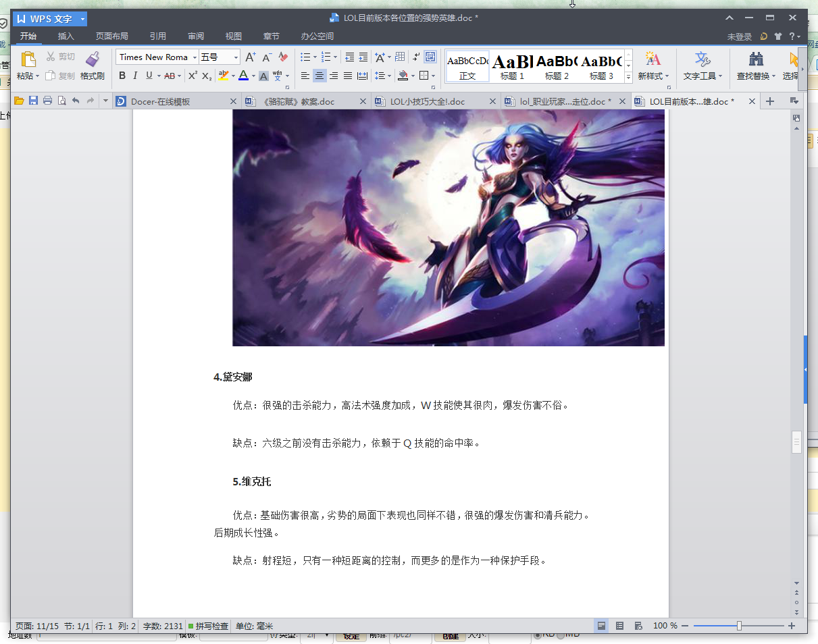Expand the Paste (粘贴) dropdown arrow
This screenshot has width=818, height=644.
(x=38, y=76)
